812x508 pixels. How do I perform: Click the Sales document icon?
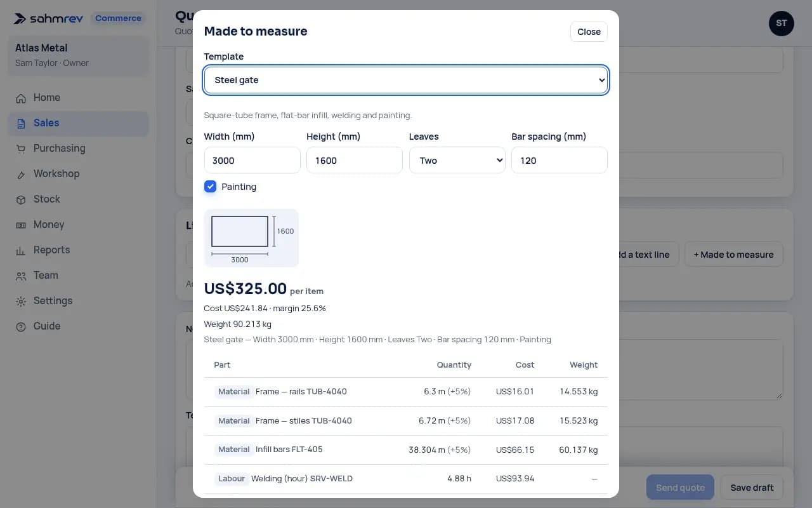(x=21, y=123)
